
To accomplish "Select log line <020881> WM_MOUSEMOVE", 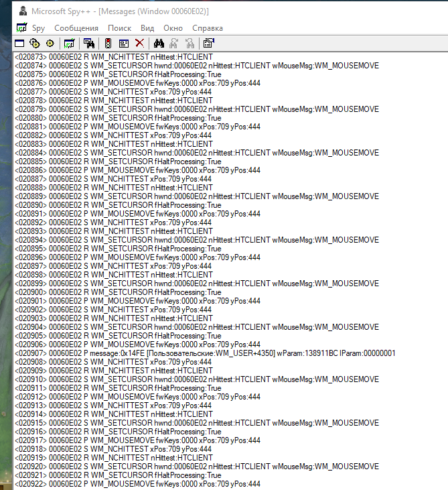I will [138, 127].
